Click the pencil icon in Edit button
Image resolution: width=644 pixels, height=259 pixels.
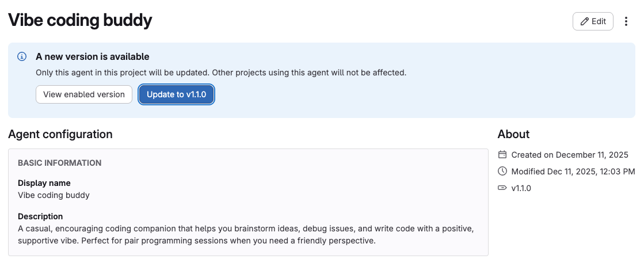[x=585, y=21]
